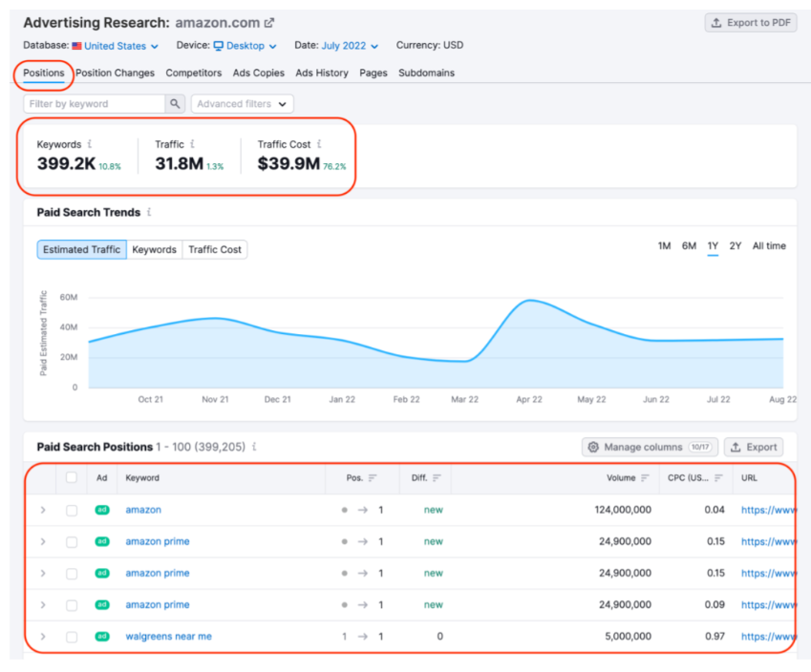Expand the walgreens near me row
The width and height of the screenshot is (811, 672).
coord(43,637)
